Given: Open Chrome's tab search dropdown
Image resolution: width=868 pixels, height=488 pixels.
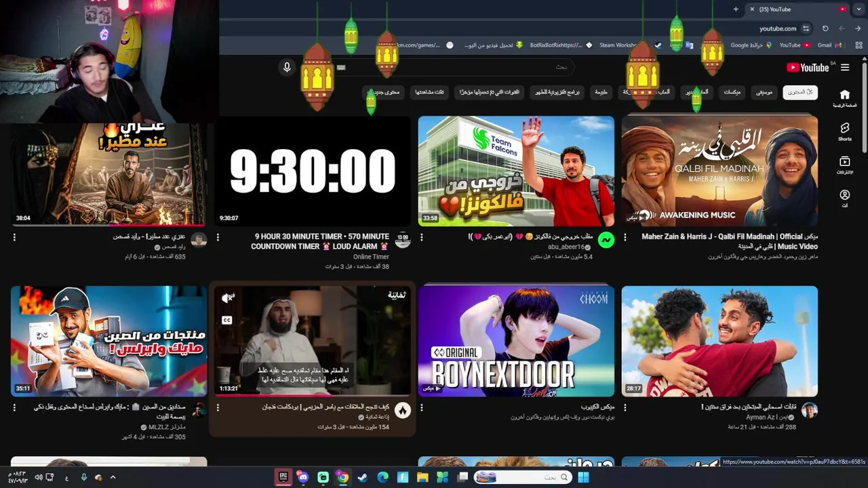Looking at the screenshot, I should [859, 9].
